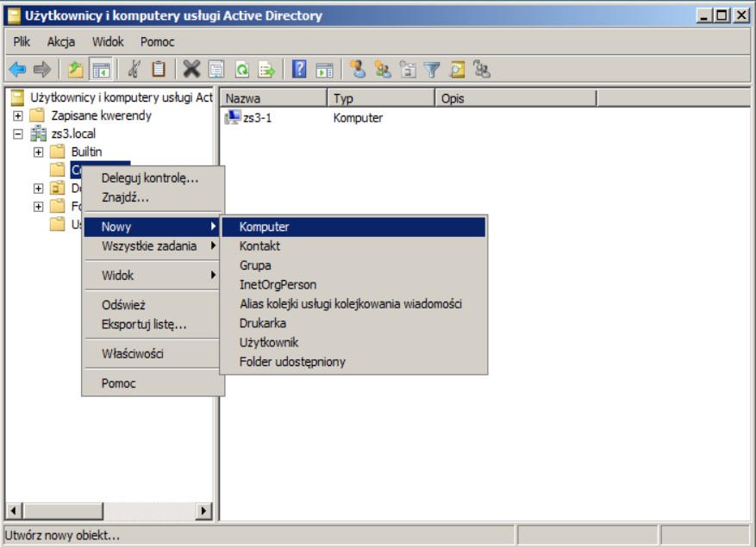Click the Export list toolbar icon
Image resolution: width=756 pixels, height=547 pixels.
click(267, 70)
